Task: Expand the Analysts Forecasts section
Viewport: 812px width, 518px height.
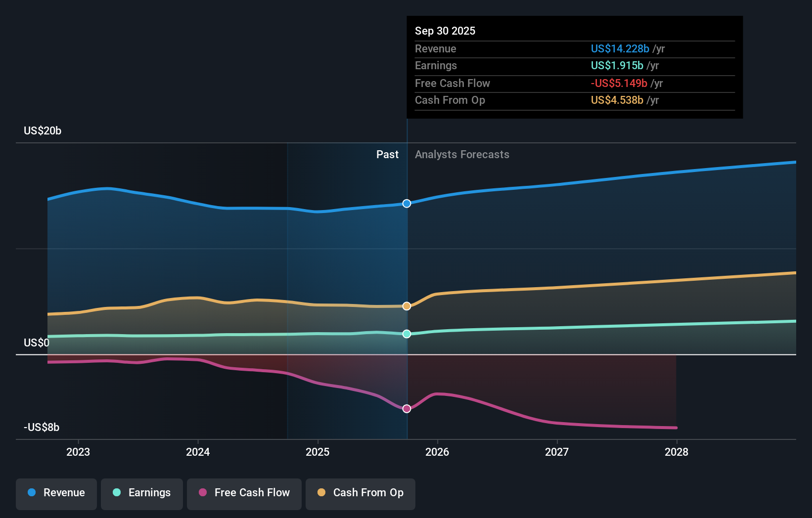Action: pyautogui.click(x=462, y=154)
